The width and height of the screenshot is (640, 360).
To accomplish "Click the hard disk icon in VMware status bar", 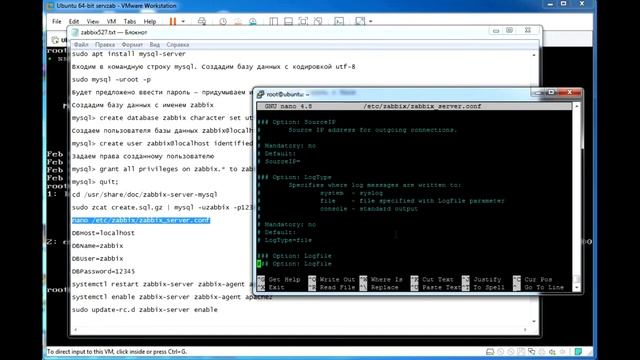I will 490,351.
